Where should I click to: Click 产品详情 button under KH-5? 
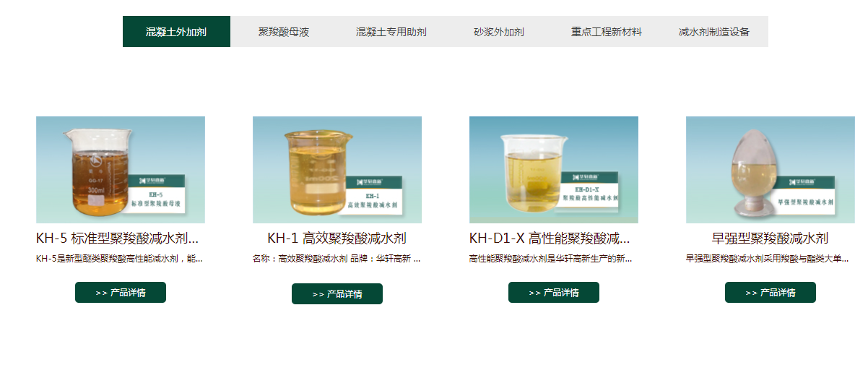tap(121, 293)
